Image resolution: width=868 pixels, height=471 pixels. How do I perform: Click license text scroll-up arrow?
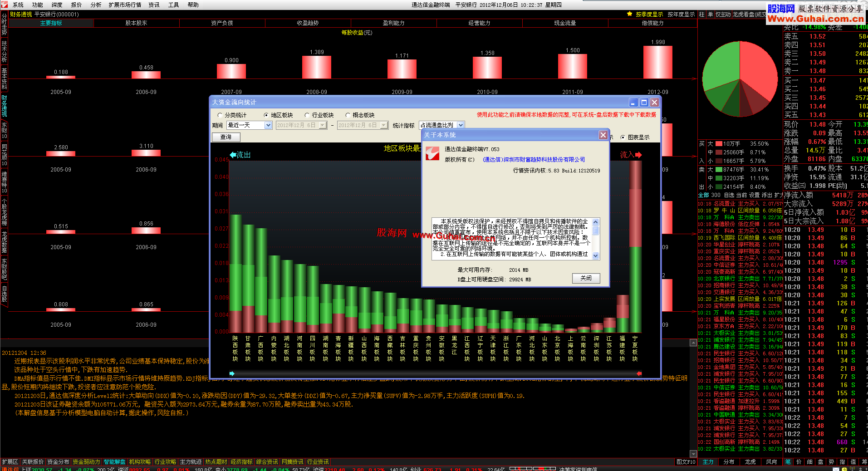pos(596,221)
